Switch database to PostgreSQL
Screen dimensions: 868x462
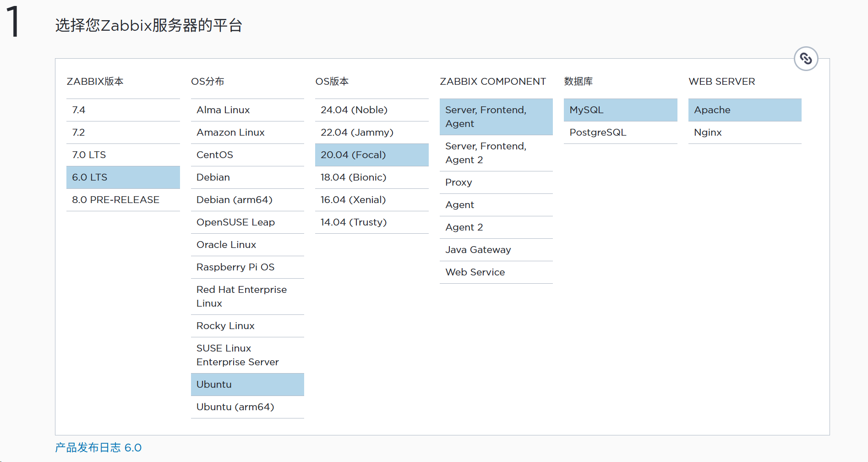[620, 132]
